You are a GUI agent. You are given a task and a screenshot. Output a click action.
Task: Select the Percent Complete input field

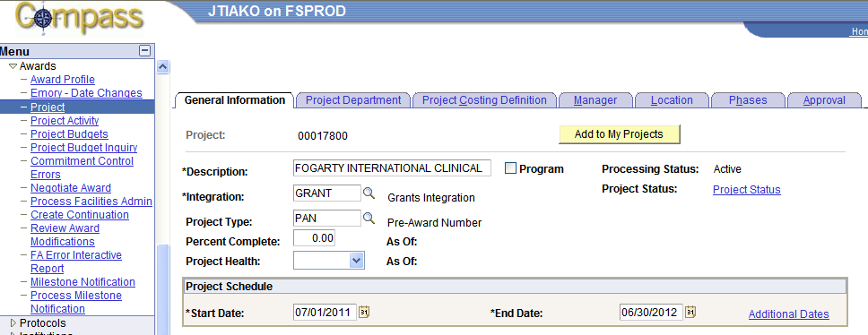[x=314, y=237]
